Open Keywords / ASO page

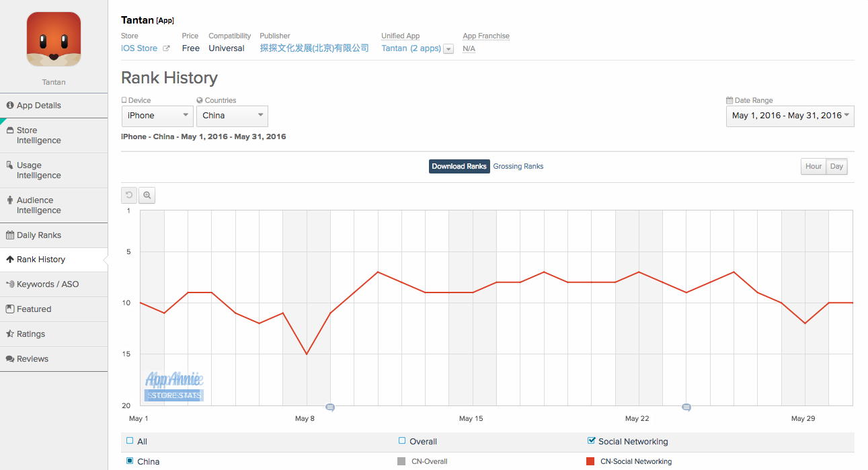(54, 284)
